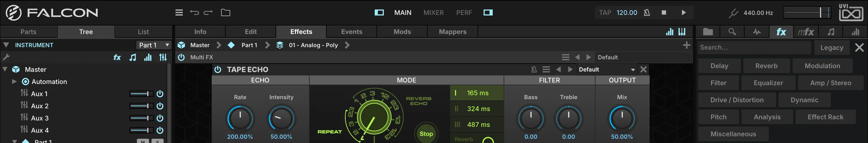Switch to the Parts tab
Image resolution: width=868 pixels, height=143 pixels.
click(28, 31)
